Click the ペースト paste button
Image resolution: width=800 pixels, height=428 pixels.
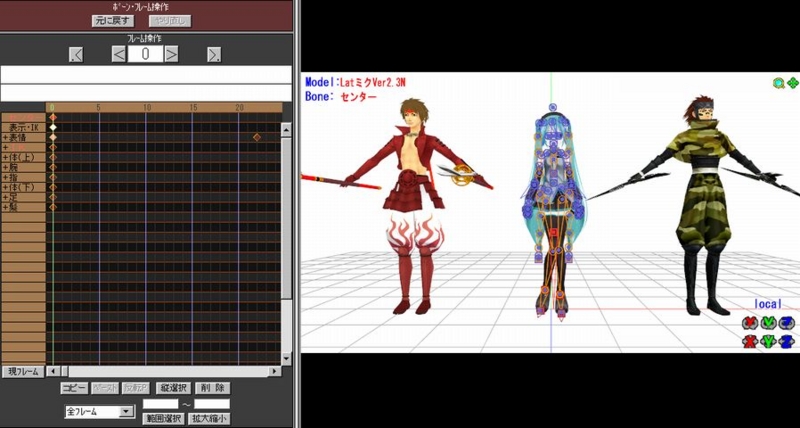point(105,388)
